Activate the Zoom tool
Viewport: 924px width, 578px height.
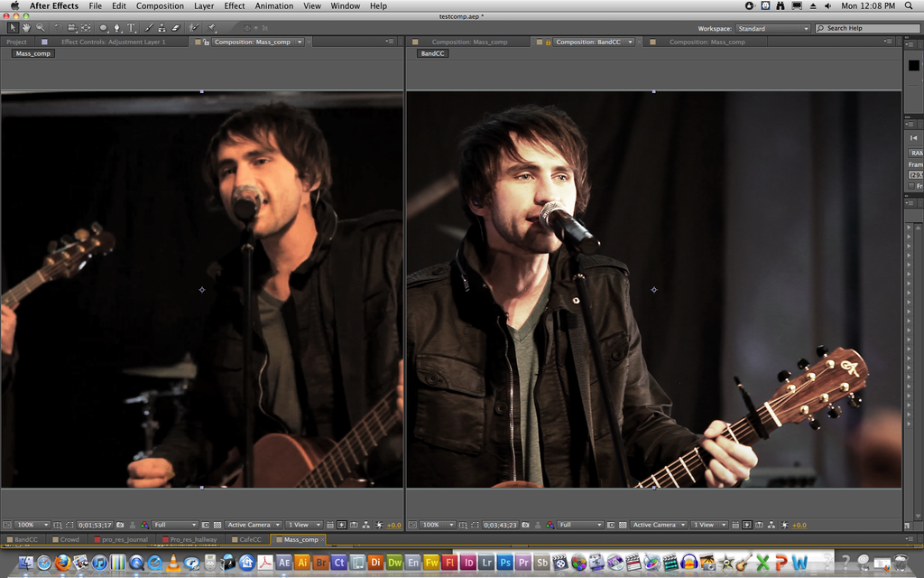(x=40, y=28)
